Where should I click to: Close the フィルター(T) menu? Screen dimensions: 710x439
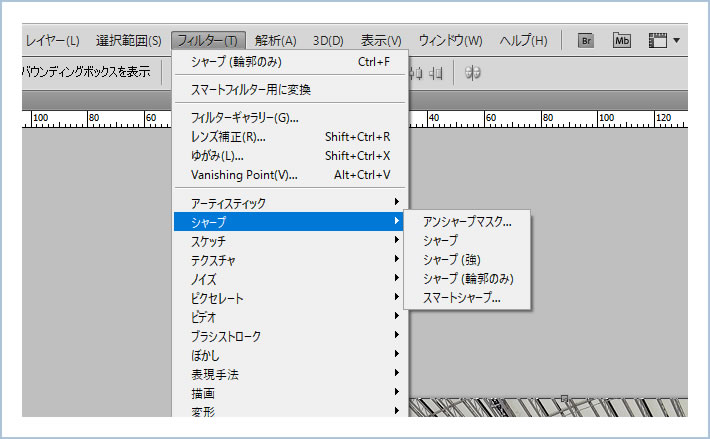click(x=208, y=41)
